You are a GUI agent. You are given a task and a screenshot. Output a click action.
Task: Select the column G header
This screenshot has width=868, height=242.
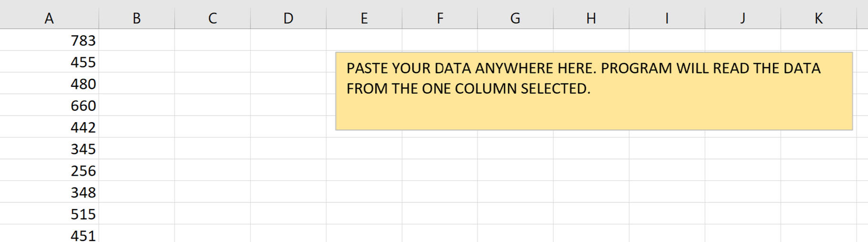point(515,18)
